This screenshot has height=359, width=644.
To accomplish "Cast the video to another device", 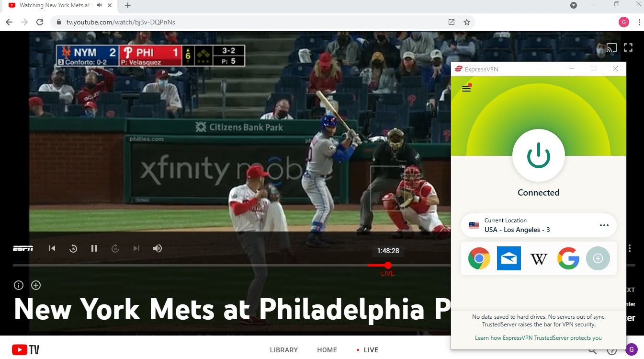I will pos(611,47).
